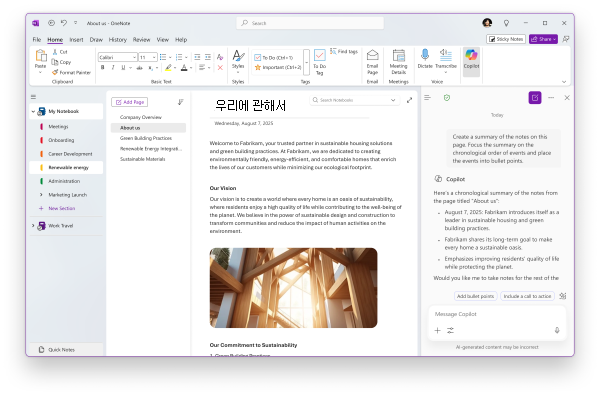The image size is (600, 395).
Task: Open the font color dropdown arrow
Action: click(191, 68)
